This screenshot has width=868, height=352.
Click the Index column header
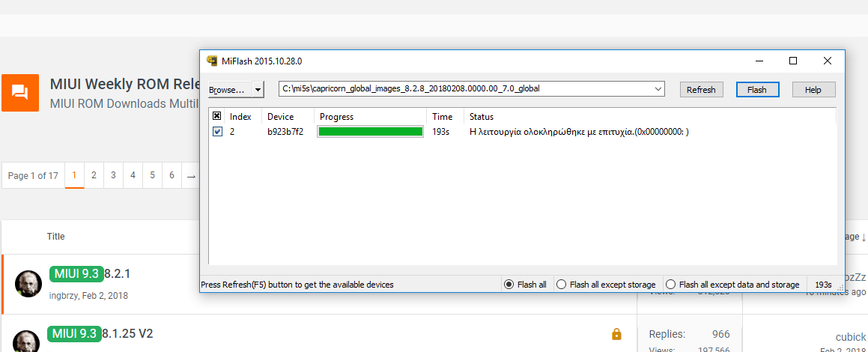pyautogui.click(x=241, y=117)
